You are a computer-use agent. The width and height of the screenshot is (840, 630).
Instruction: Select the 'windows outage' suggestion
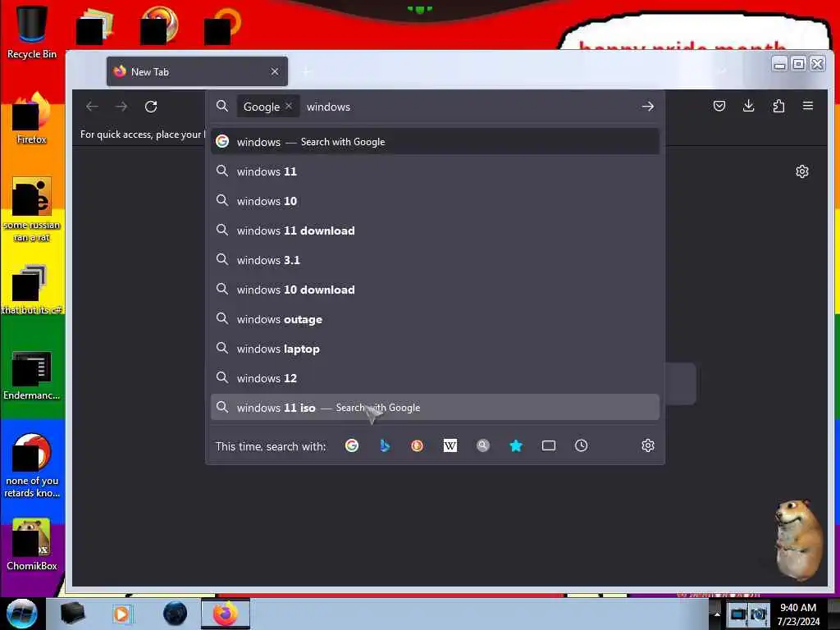[x=435, y=319]
